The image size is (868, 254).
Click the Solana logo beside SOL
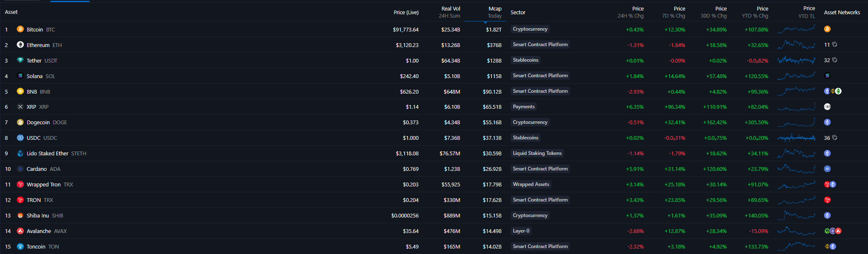point(20,76)
